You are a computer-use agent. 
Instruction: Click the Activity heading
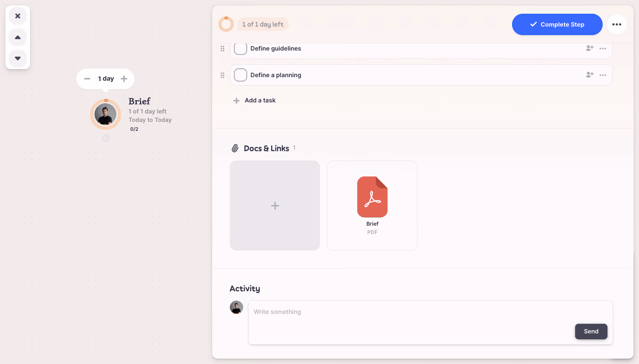pyautogui.click(x=245, y=288)
